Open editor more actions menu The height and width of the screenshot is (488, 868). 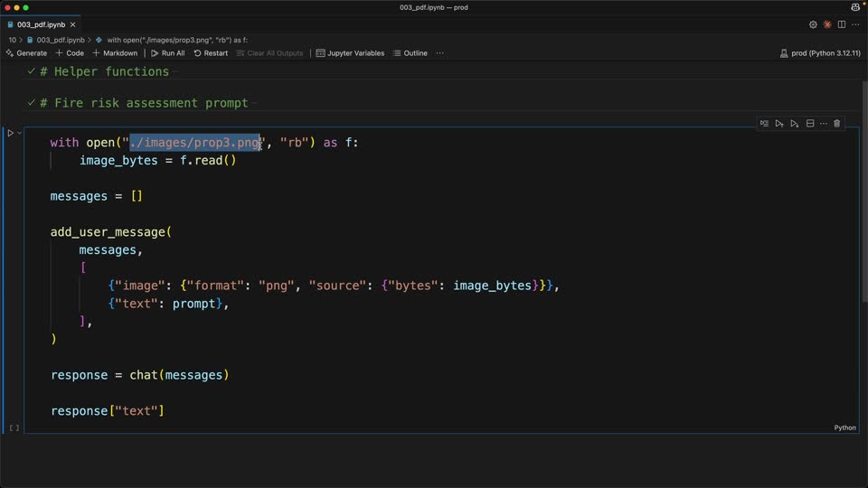[x=855, y=24]
